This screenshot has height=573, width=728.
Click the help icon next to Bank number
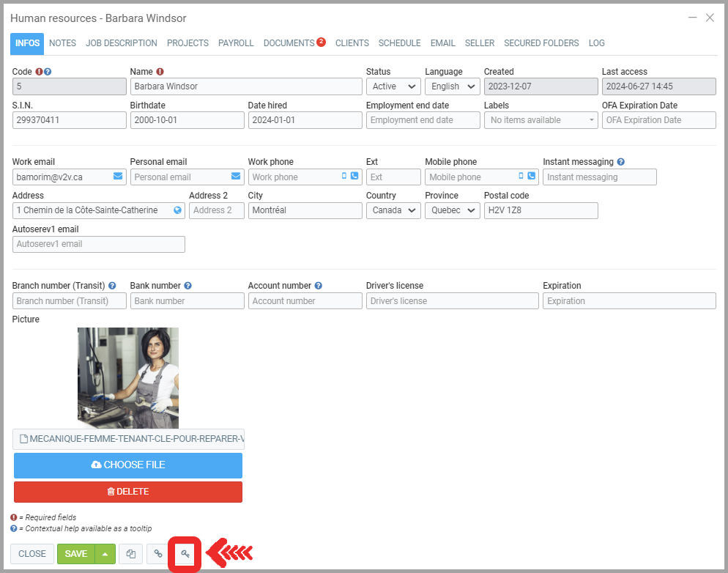click(x=188, y=286)
